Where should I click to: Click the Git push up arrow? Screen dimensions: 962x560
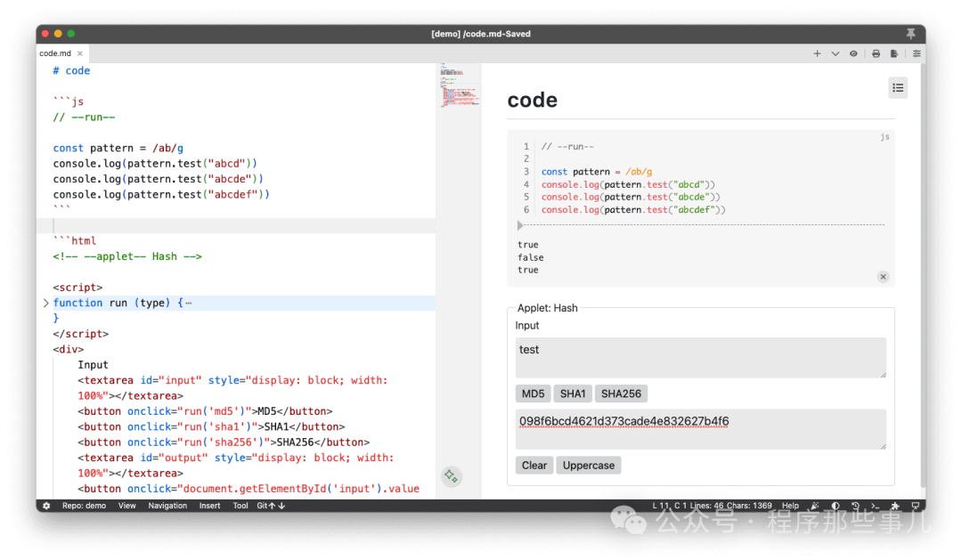272,506
